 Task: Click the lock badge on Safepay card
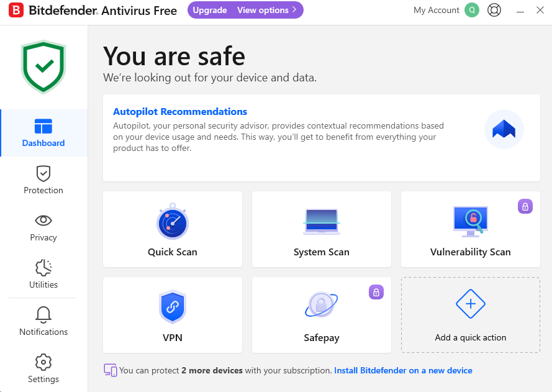[376, 292]
